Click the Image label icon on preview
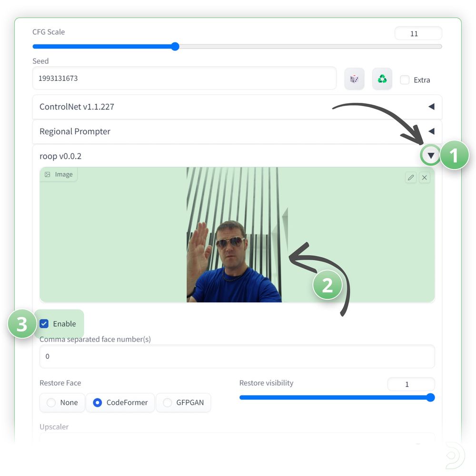 48,175
